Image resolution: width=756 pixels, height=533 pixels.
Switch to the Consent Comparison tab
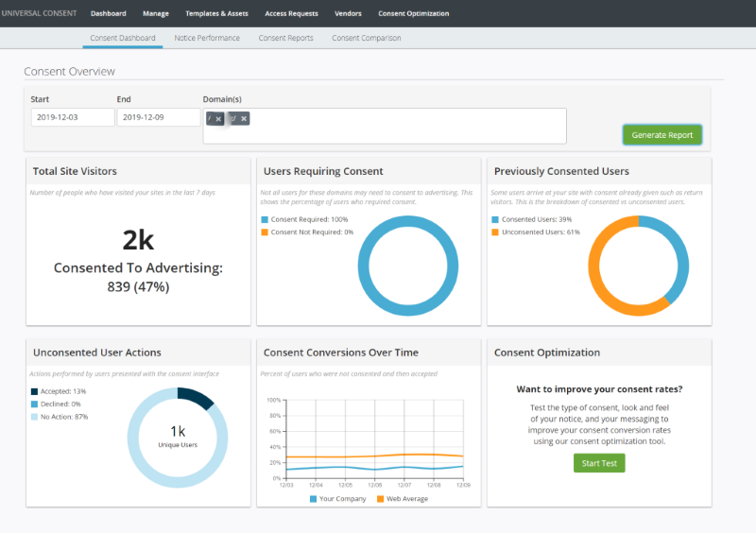pyautogui.click(x=366, y=38)
